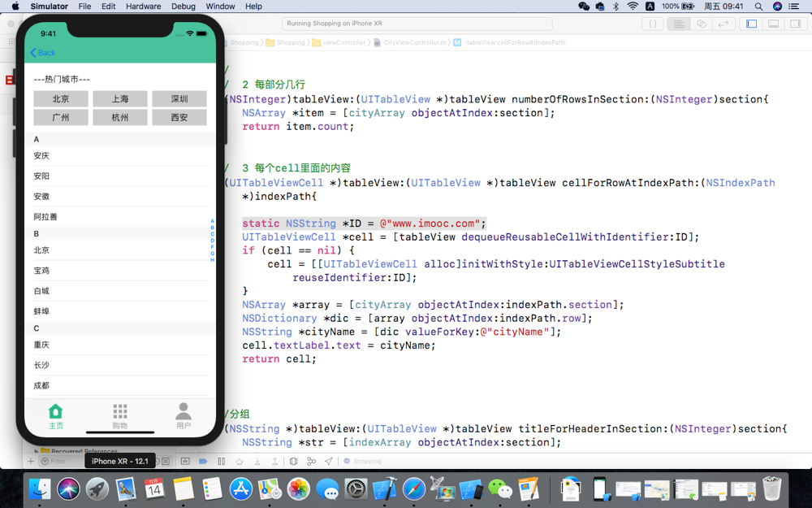This screenshot has width=812, height=508.
Task: Open the Xcode code snippets library button
Action: coord(653,24)
